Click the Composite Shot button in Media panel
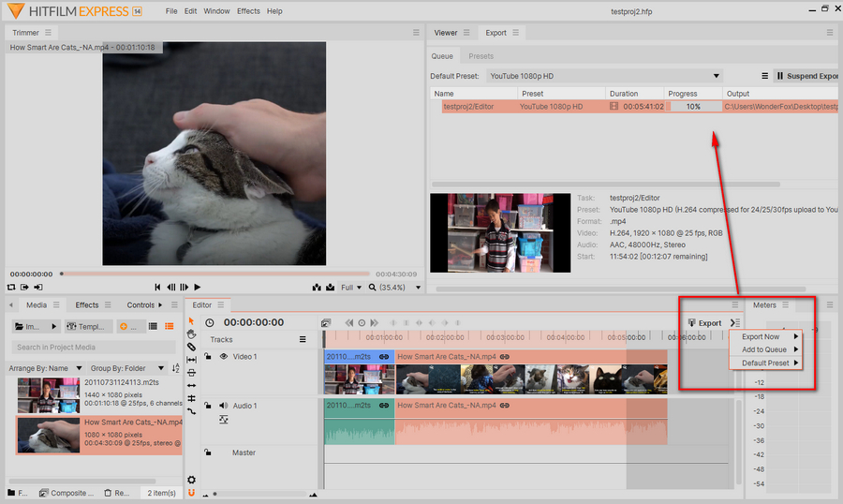The image size is (843, 504). pyautogui.click(x=67, y=493)
